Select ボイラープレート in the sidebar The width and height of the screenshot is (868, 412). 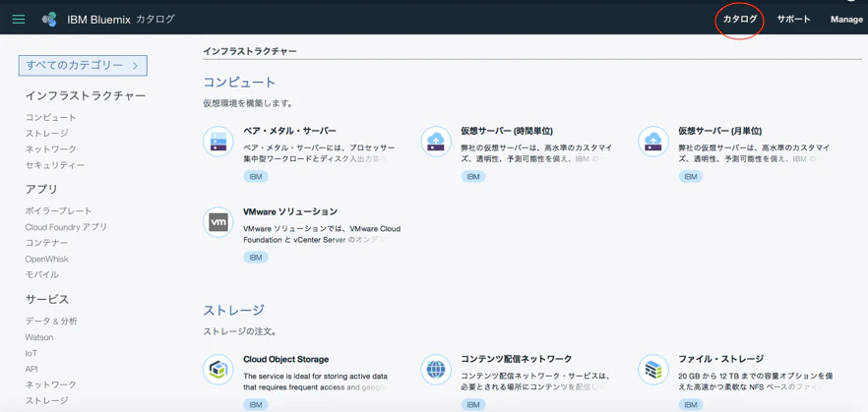tap(59, 211)
